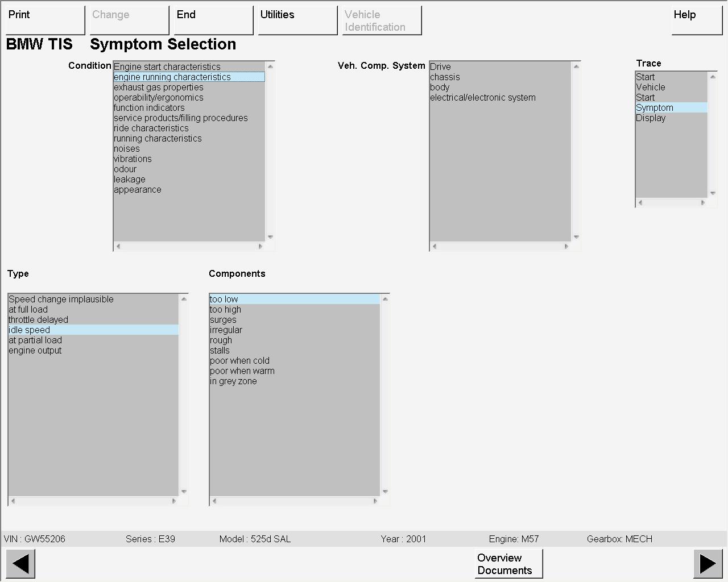Select 'Engine start characteristics' condition

coord(189,67)
